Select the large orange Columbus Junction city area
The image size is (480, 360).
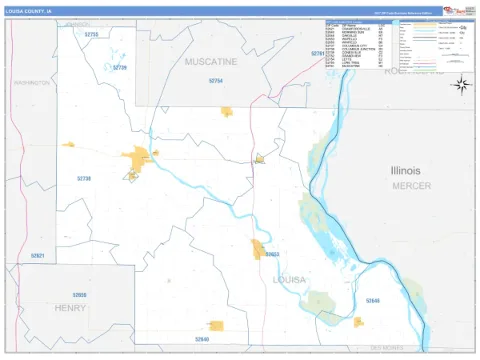coord(137,158)
